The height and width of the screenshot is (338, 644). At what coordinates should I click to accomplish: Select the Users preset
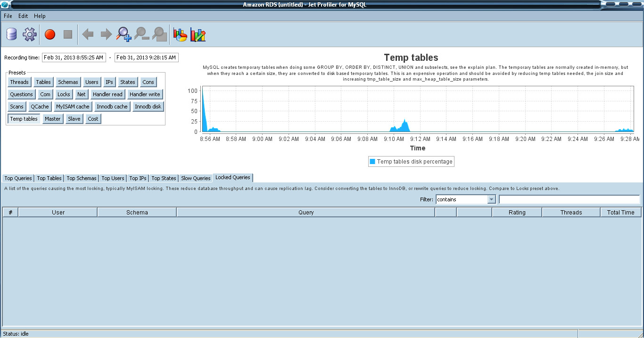coord(92,82)
